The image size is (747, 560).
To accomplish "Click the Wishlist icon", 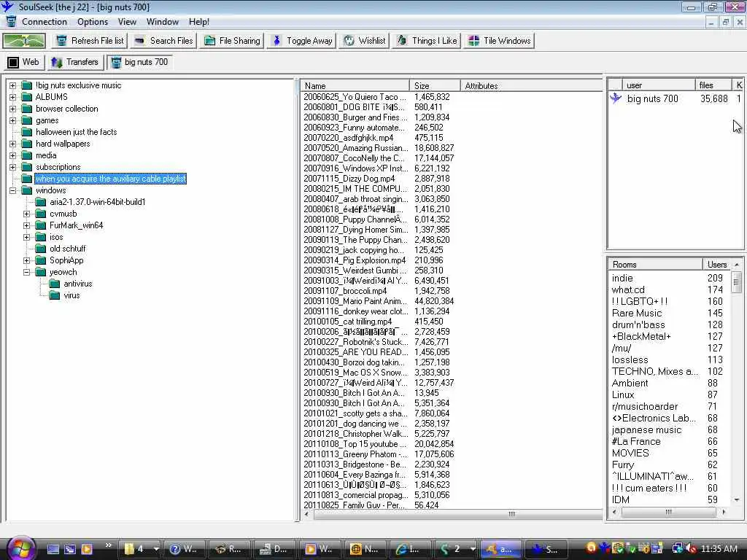I will click(349, 41).
